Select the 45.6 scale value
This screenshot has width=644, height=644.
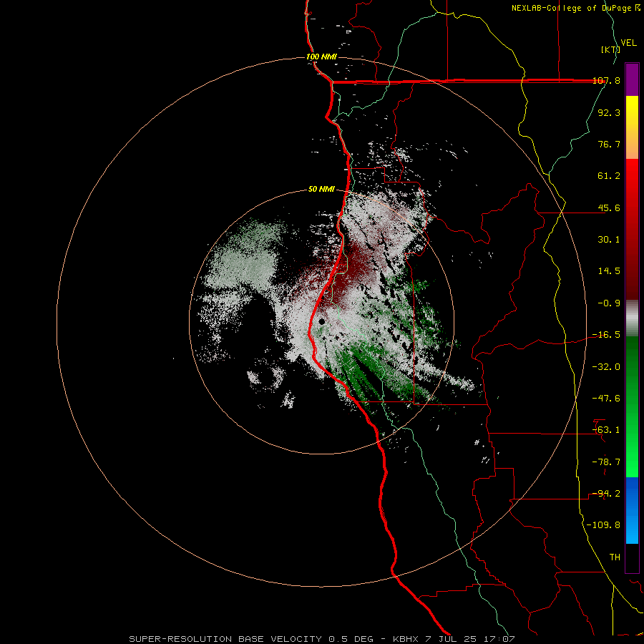[609, 208]
